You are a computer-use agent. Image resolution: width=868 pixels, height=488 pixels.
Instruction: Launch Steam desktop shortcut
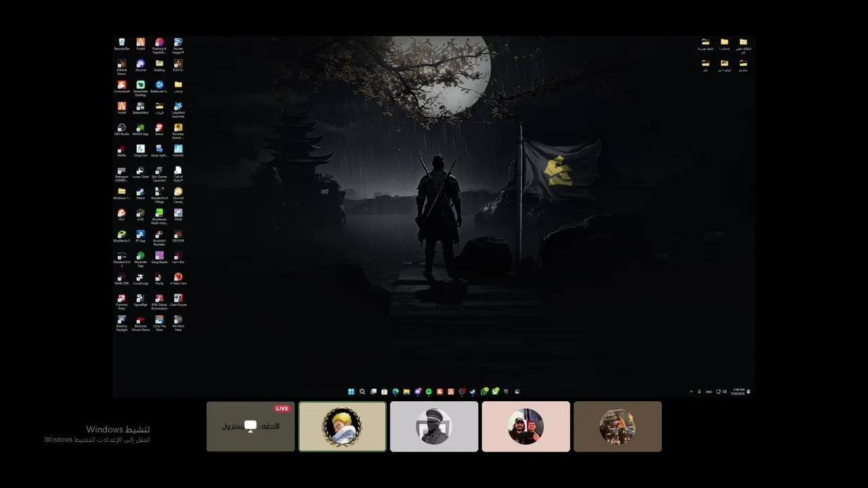point(140,193)
